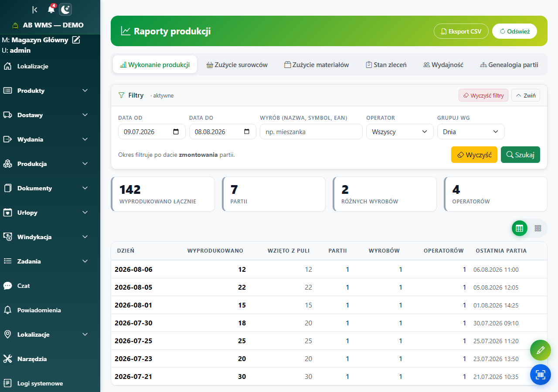Switch to table view icon
This screenshot has height=392, width=558.
click(x=519, y=228)
